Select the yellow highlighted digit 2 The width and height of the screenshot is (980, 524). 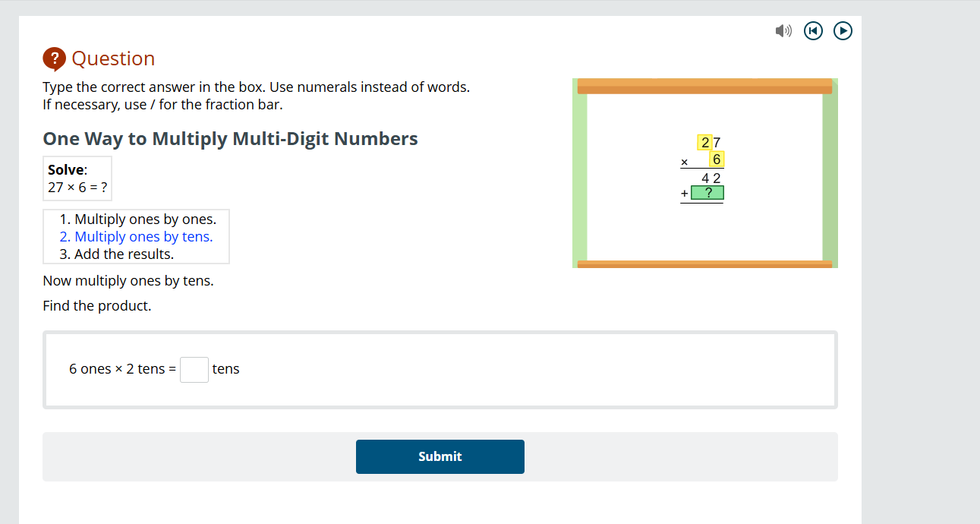(x=703, y=142)
